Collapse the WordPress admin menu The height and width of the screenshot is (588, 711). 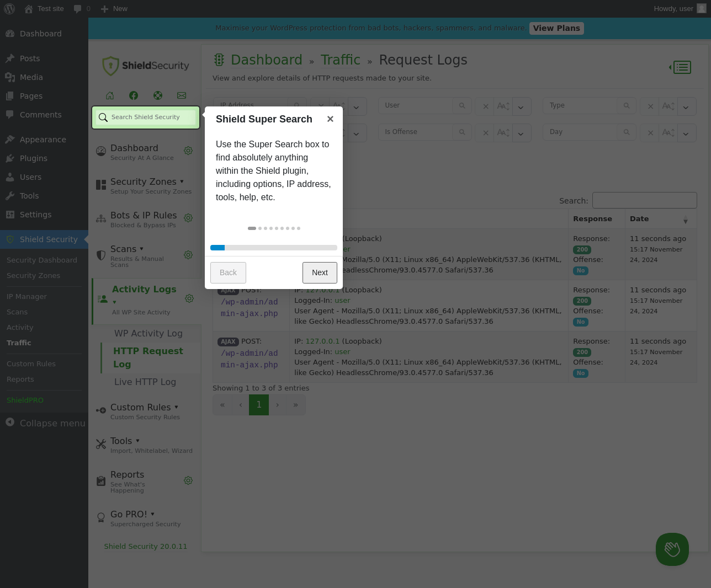tap(44, 423)
